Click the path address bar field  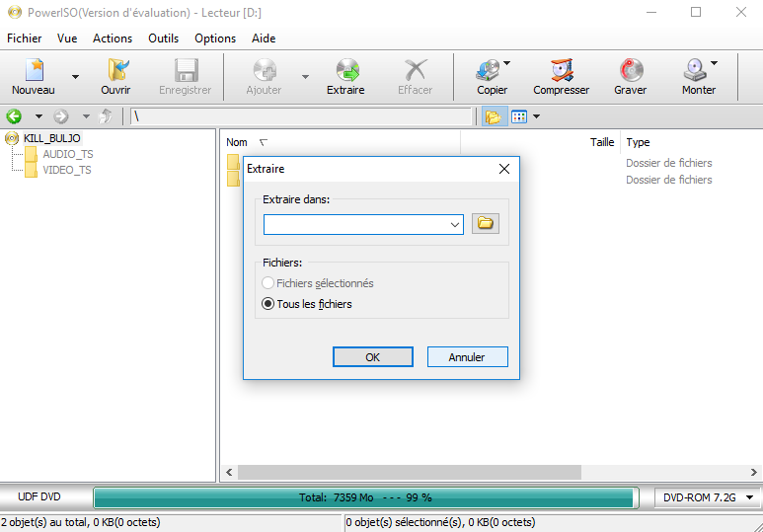(x=301, y=116)
